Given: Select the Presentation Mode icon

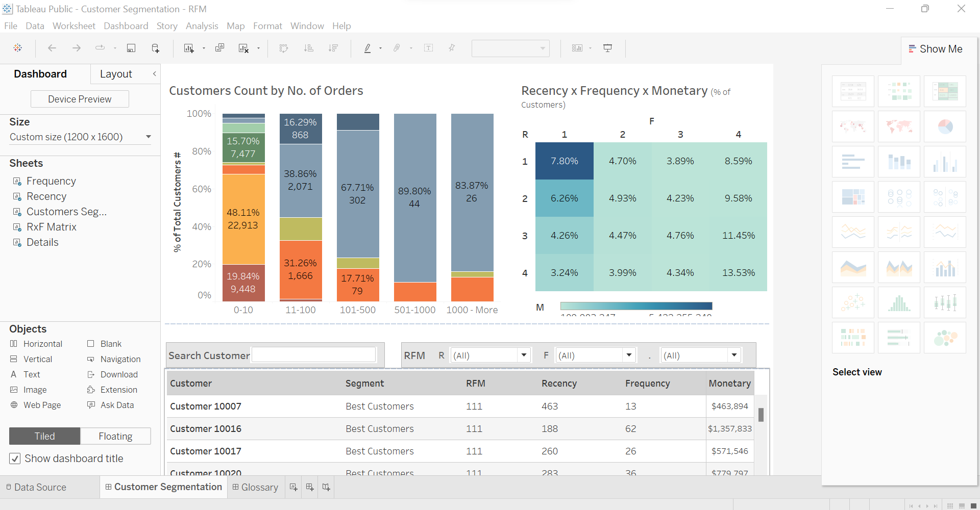Looking at the screenshot, I should click(x=607, y=48).
